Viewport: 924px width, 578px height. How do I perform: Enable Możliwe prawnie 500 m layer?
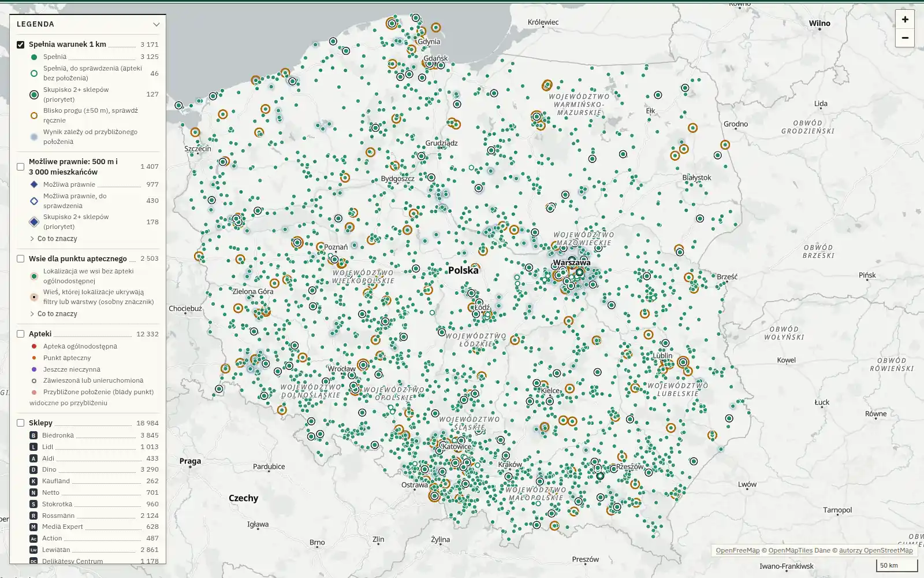(21, 166)
